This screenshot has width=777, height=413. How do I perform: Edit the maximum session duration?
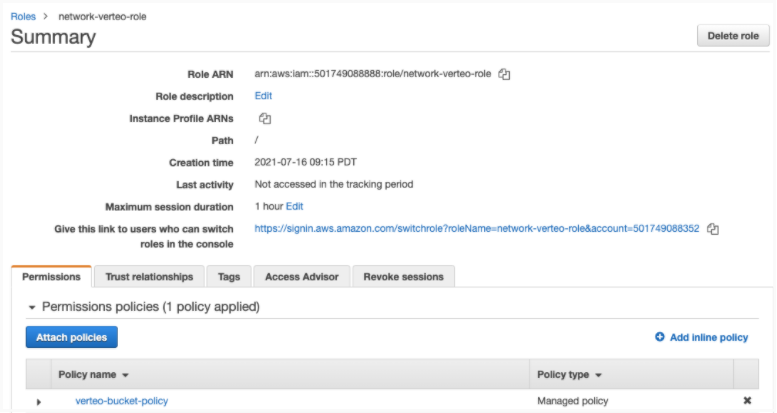tap(294, 206)
